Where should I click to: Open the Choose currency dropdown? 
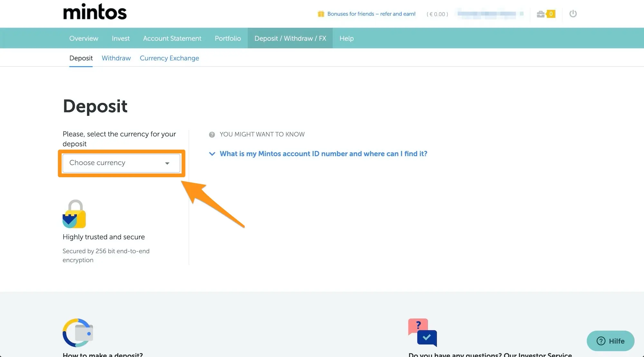[x=121, y=163]
